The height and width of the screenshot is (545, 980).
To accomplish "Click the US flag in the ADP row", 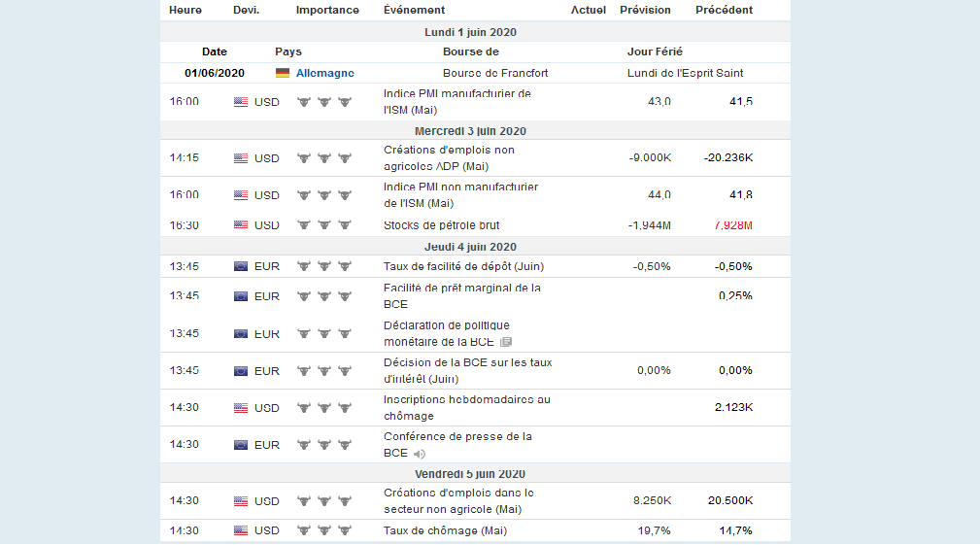I will 241,158.
